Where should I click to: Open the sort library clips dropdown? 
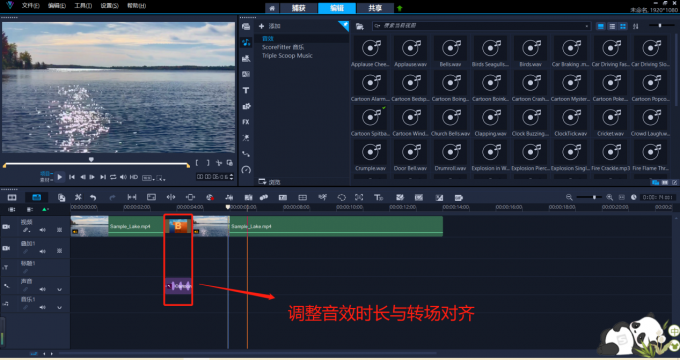(635, 26)
